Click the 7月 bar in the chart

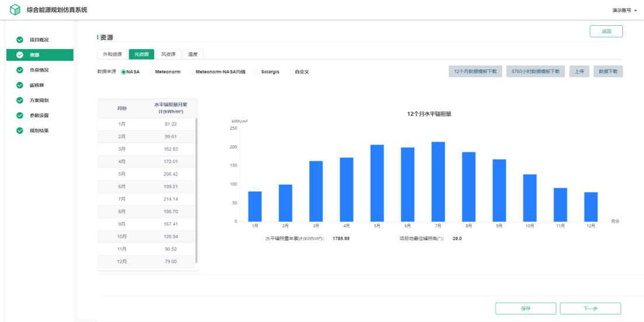pos(438,181)
